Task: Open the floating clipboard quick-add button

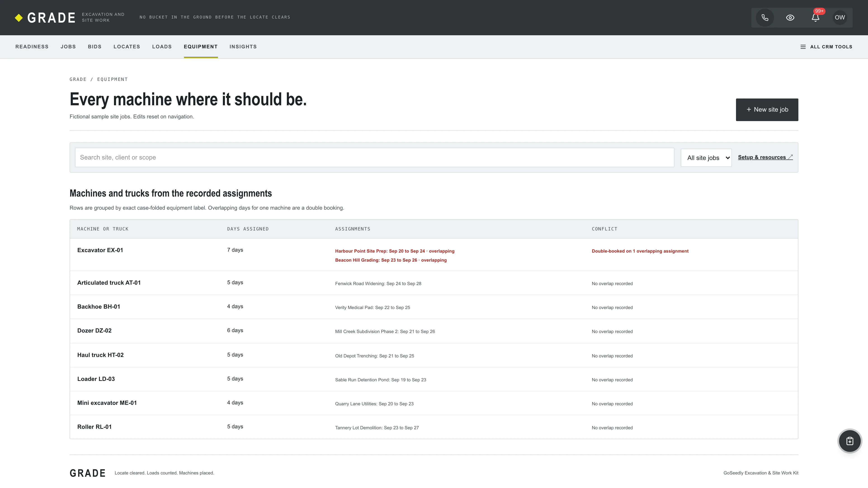Action: point(850,441)
